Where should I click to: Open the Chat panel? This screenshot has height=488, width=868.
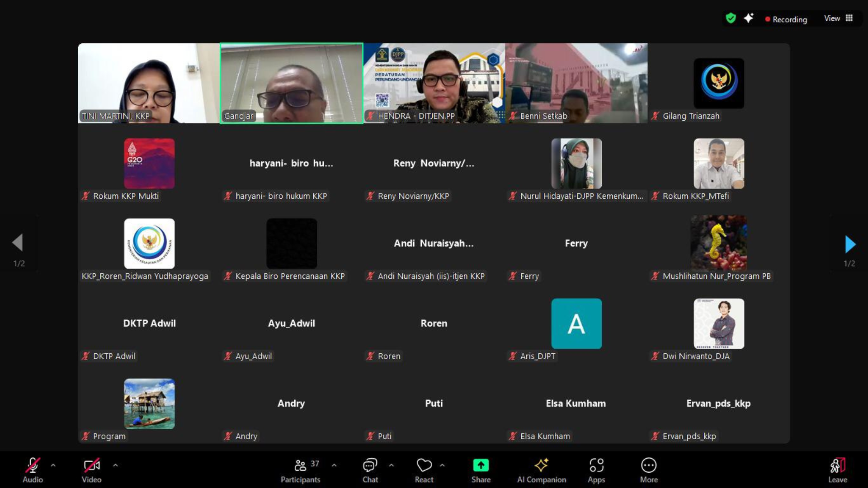(x=370, y=470)
